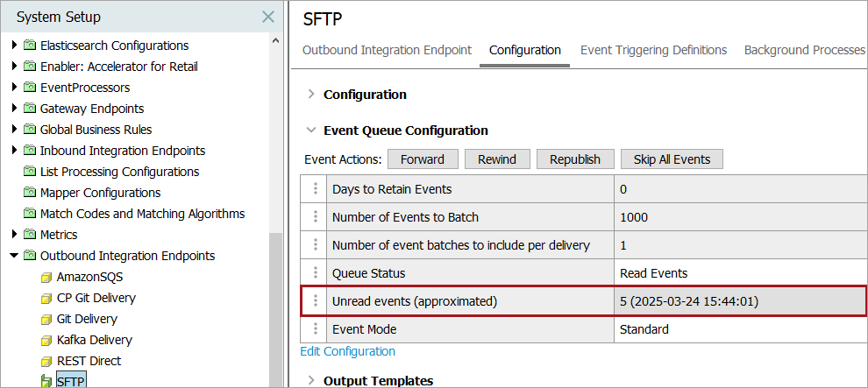The height and width of the screenshot is (388, 868).
Task: Click the System Setup tree scrollbar
Action: [x=276, y=307]
